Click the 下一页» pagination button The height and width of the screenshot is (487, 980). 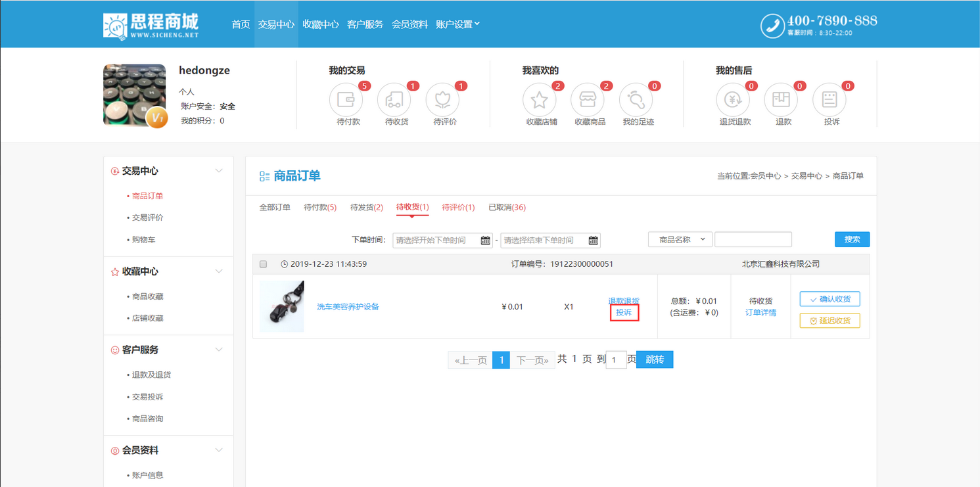532,360
